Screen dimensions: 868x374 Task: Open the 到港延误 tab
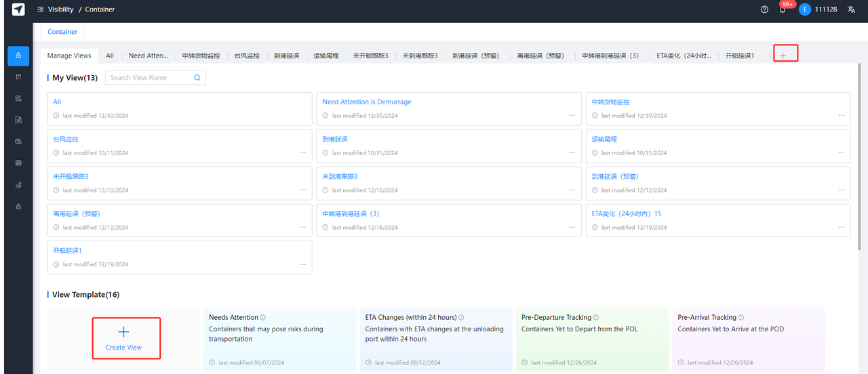click(286, 56)
